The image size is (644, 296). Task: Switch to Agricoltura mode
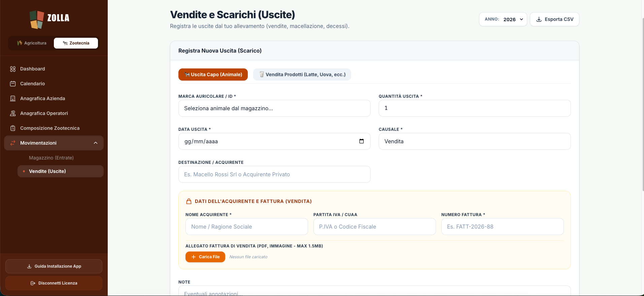pyautogui.click(x=32, y=43)
